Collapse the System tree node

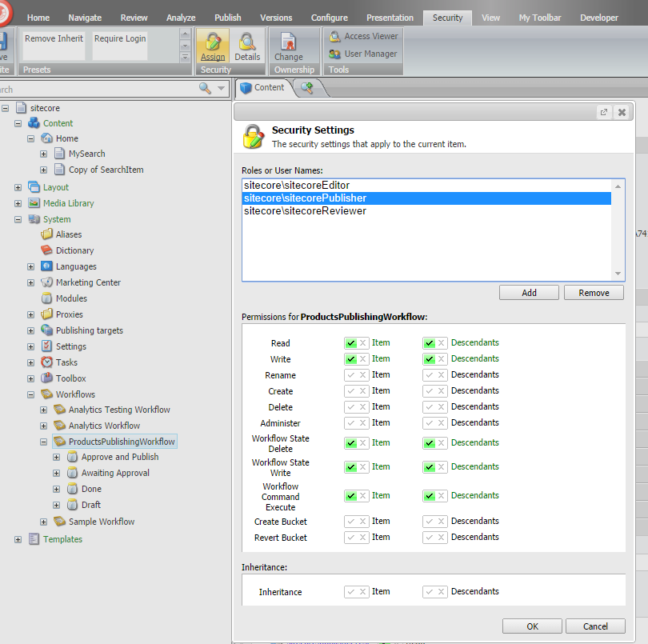18,219
